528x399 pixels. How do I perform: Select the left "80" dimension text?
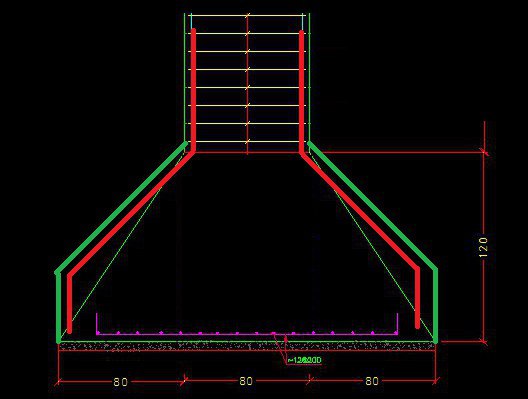pos(121,382)
